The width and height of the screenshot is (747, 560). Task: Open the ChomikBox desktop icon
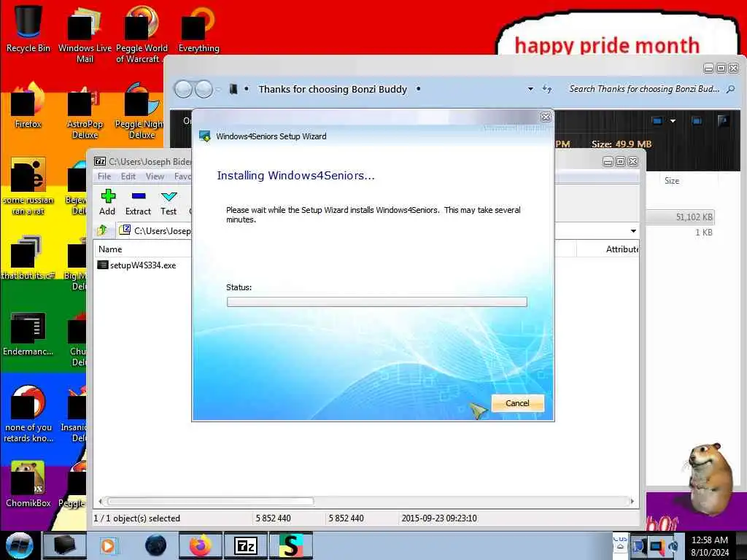tap(28, 483)
